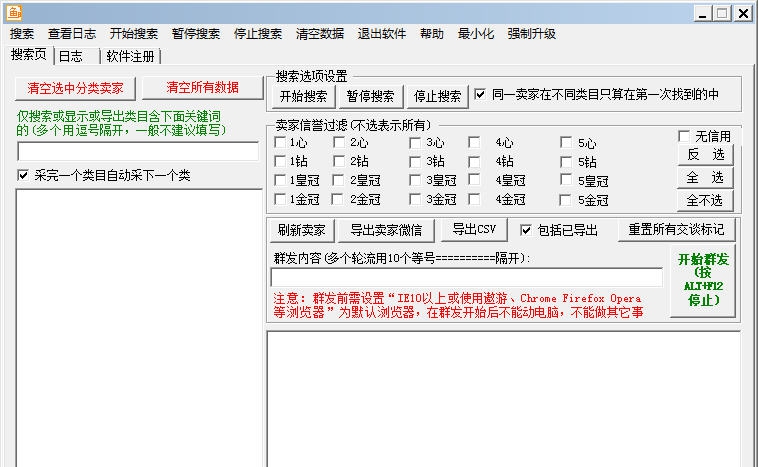Viewport: 758px width, 467px height.
Task: Click 强制升级 in the menu bar
Action: tap(531, 34)
